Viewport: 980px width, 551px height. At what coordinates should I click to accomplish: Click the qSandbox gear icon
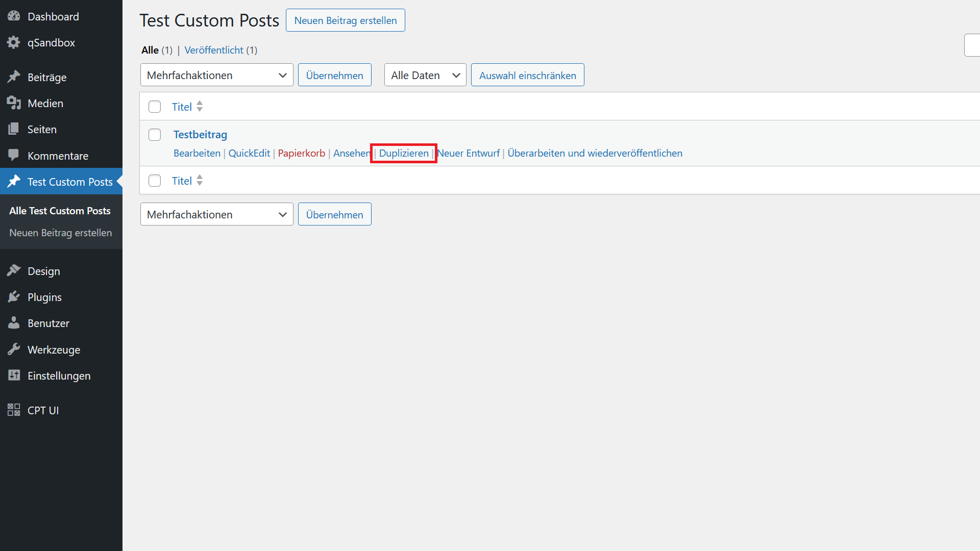click(x=14, y=42)
